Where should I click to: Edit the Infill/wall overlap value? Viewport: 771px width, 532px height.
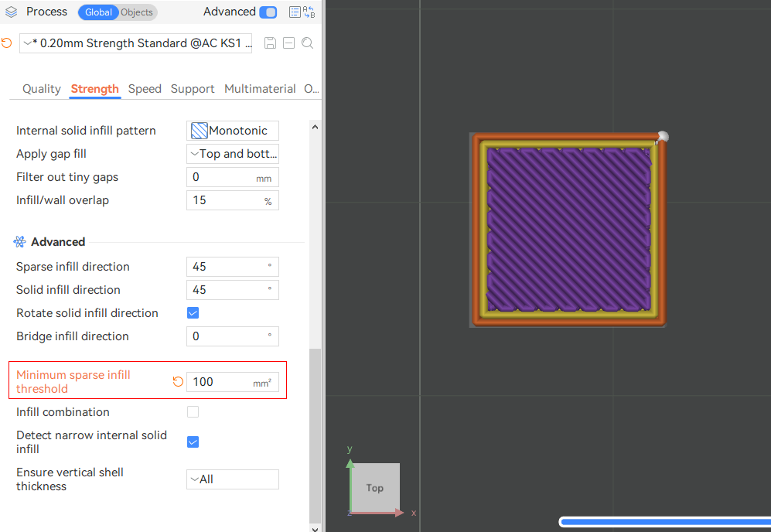coord(233,200)
